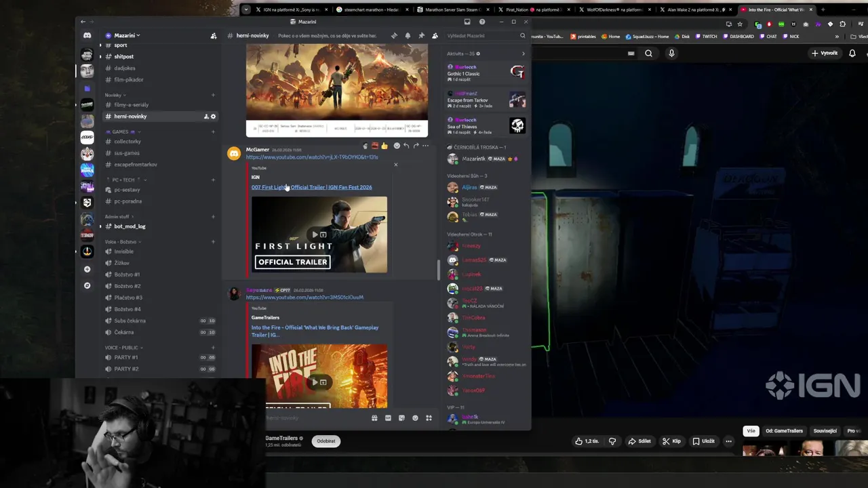Open sticker picker in message bar
This screenshot has width=868, height=488.
[x=401, y=418]
